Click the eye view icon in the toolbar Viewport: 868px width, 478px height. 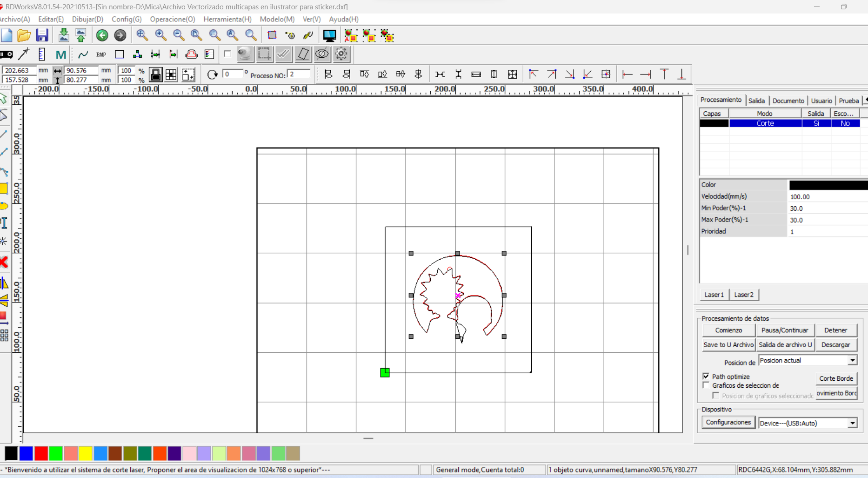pyautogui.click(x=321, y=54)
